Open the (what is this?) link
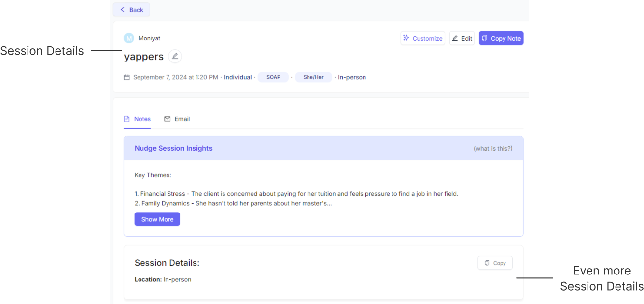The height and width of the screenshot is (304, 644). tap(493, 148)
